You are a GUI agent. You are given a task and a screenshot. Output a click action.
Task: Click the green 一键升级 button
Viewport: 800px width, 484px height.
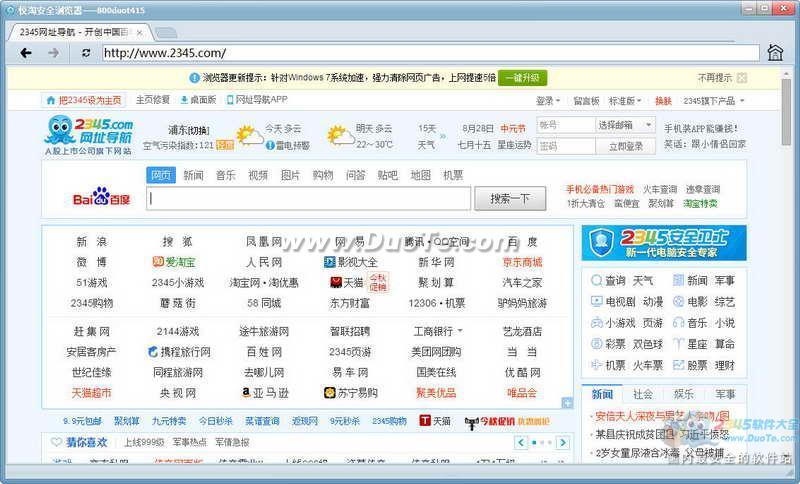[x=522, y=78]
